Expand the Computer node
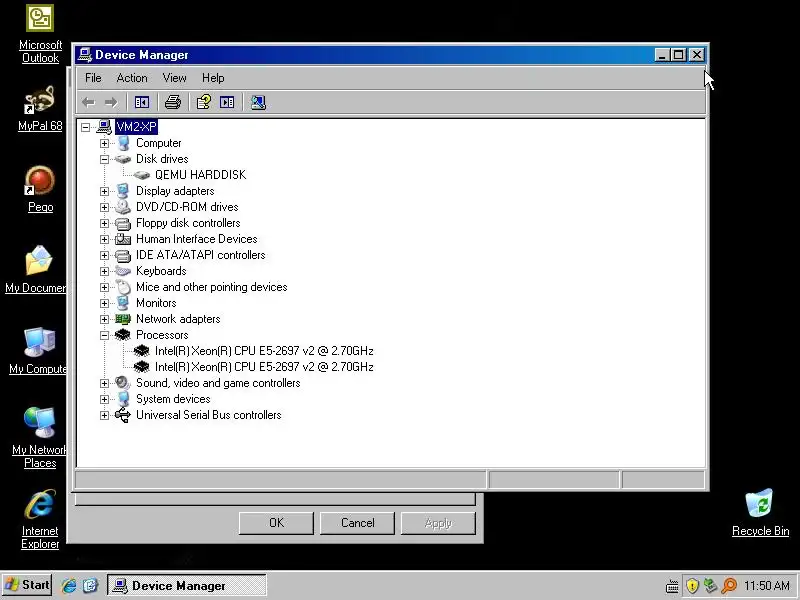Screen dimensions: 800x600 [104, 143]
